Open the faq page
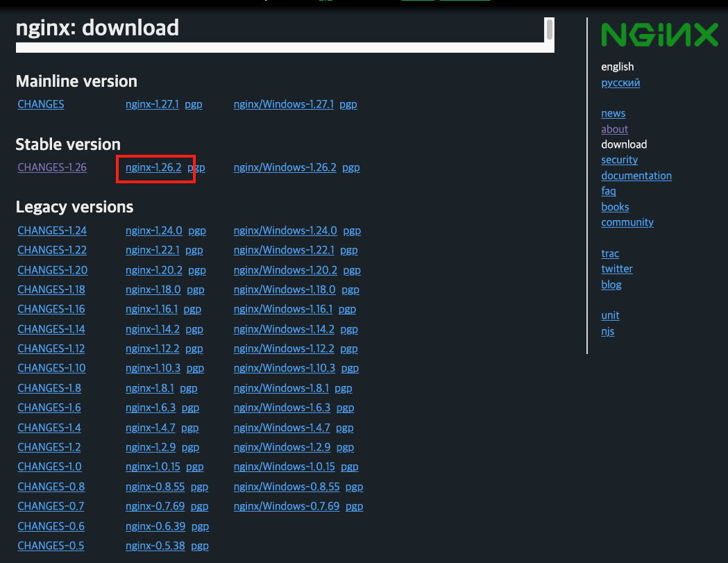The width and height of the screenshot is (728, 563). point(609,191)
